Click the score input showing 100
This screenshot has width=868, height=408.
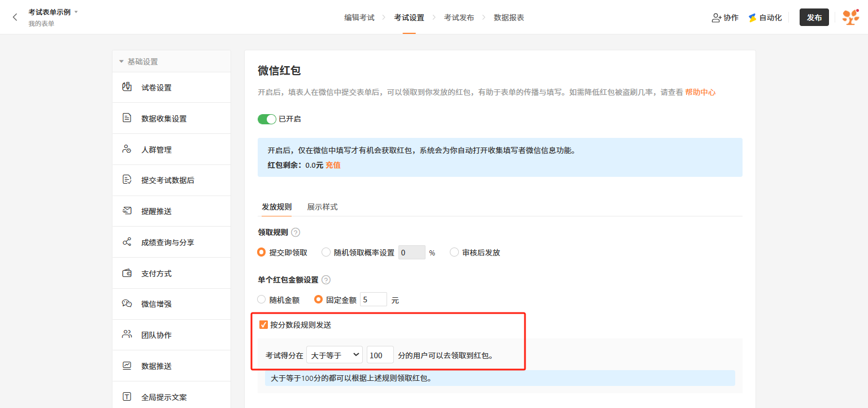click(380, 355)
